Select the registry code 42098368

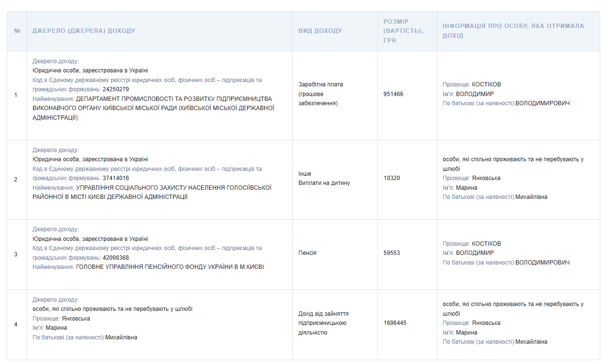pos(116,258)
